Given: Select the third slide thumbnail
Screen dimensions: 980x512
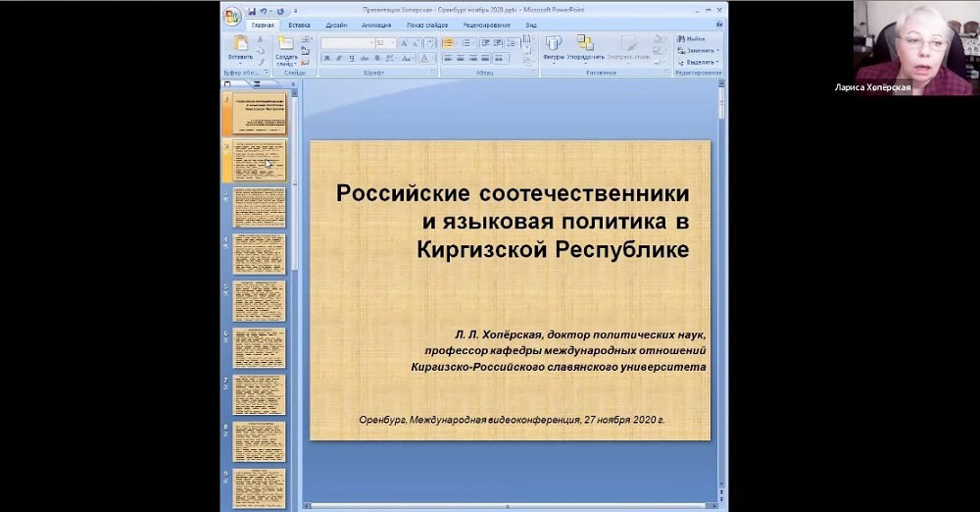Looking at the screenshot, I should tap(260, 208).
